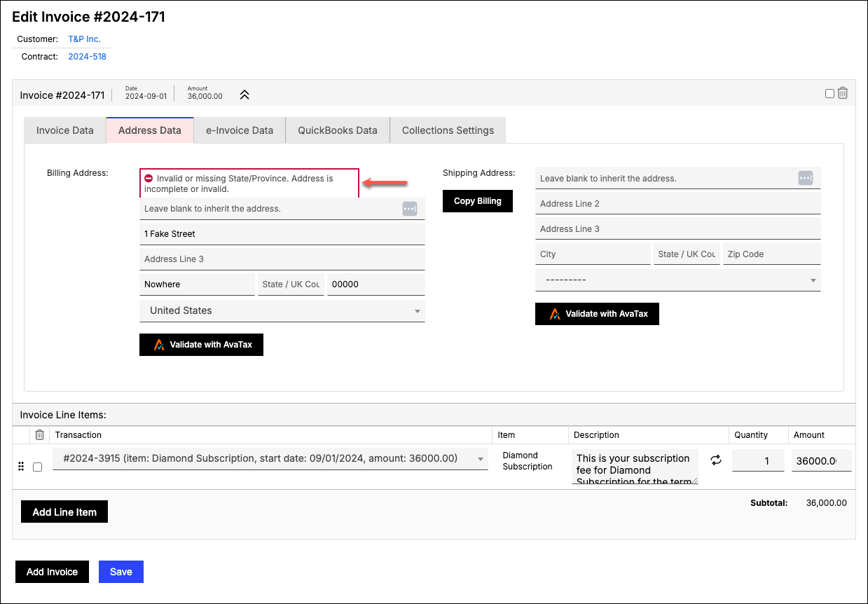This screenshot has height=604, width=868.
Task: Open shipping address lookup ellipsis icon
Action: click(x=806, y=178)
